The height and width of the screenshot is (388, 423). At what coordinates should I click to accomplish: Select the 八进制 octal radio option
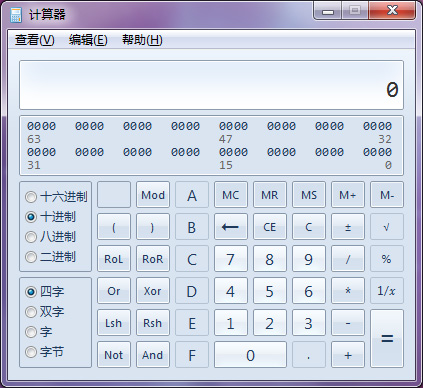point(51,237)
